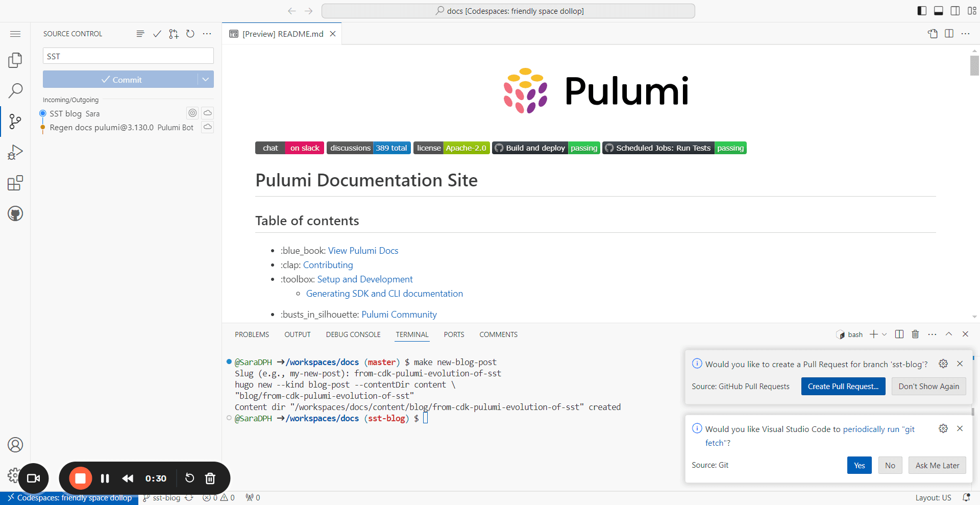
Task: Open the Pulumi Community link
Action: (399, 315)
